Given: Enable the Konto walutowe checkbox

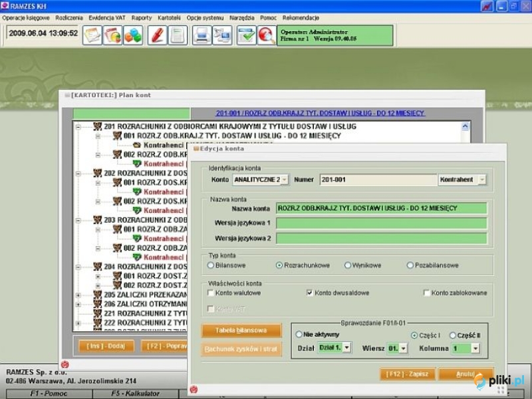Looking at the screenshot, I should pyautogui.click(x=211, y=293).
